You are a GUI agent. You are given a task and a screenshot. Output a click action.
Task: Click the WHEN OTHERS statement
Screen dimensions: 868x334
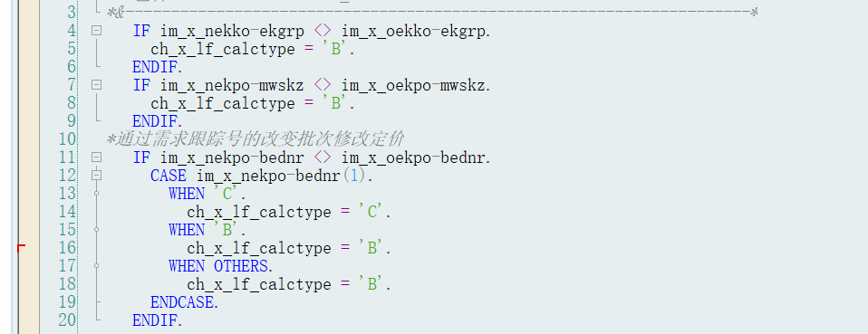(221, 266)
